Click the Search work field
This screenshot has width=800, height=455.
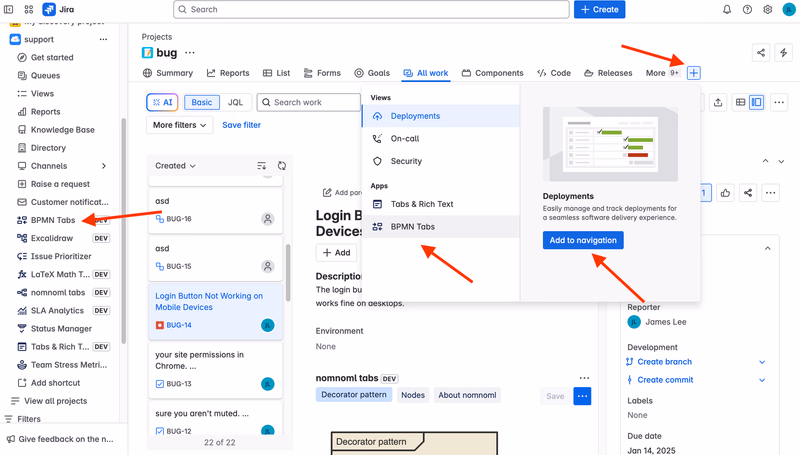(x=309, y=103)
